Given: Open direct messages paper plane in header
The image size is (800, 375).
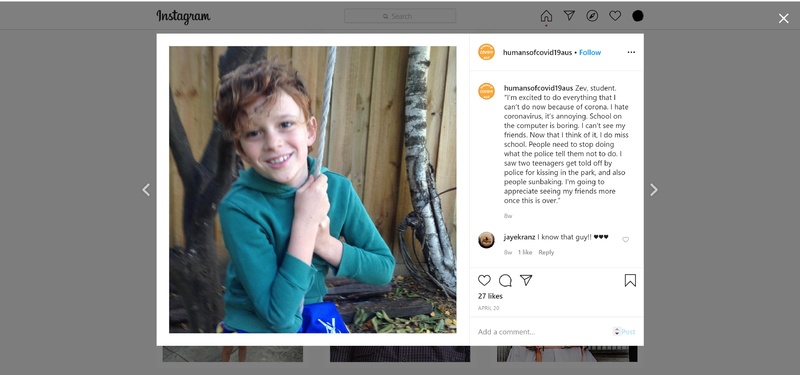Looking at the screenshot, I should (x=569, y=16).
